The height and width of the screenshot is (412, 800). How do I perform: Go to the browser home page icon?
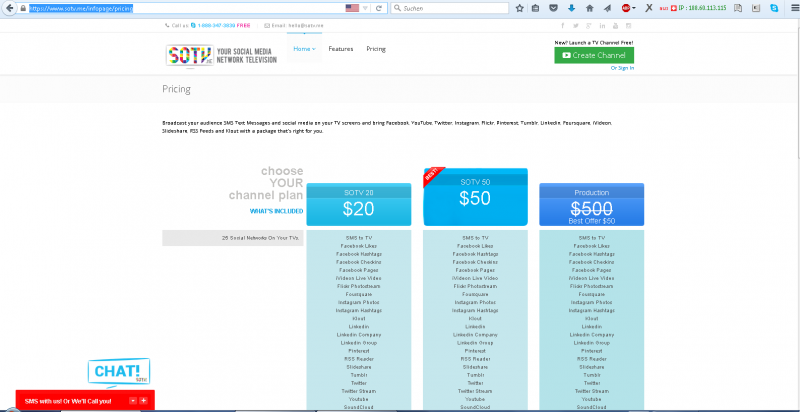tap(590, 8)
